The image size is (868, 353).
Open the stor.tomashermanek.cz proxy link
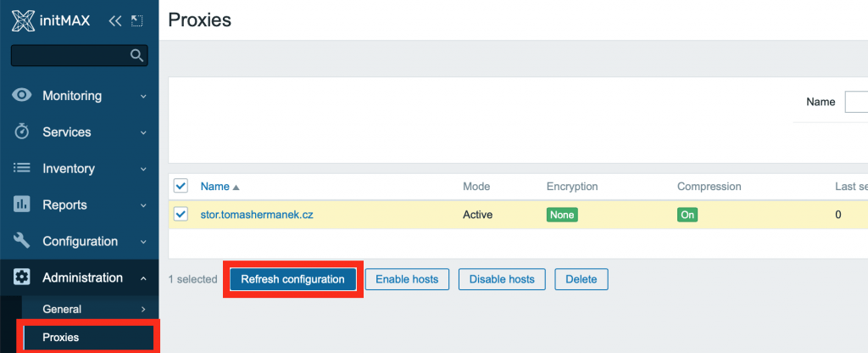(x=257, y=215)
